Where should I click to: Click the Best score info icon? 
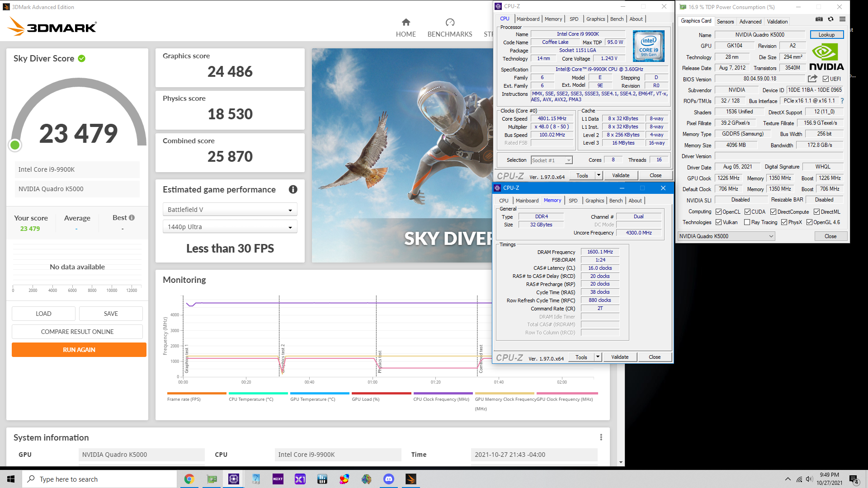(x=132, y=217)
